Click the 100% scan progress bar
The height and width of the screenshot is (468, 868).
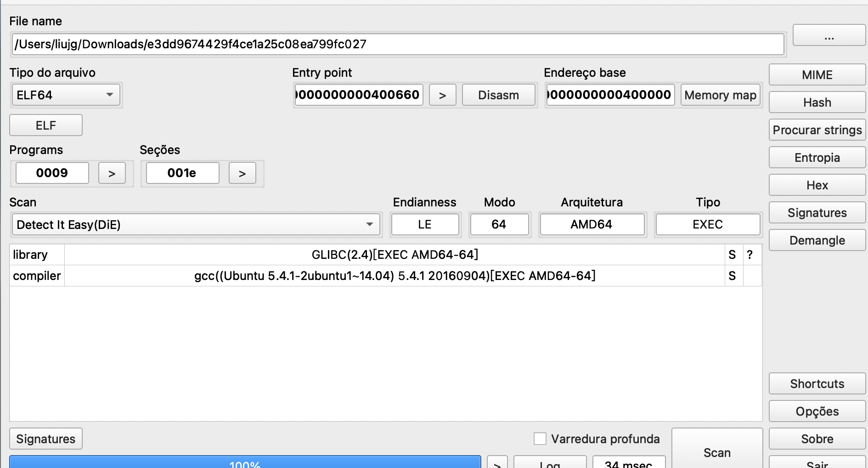point(245,462)
